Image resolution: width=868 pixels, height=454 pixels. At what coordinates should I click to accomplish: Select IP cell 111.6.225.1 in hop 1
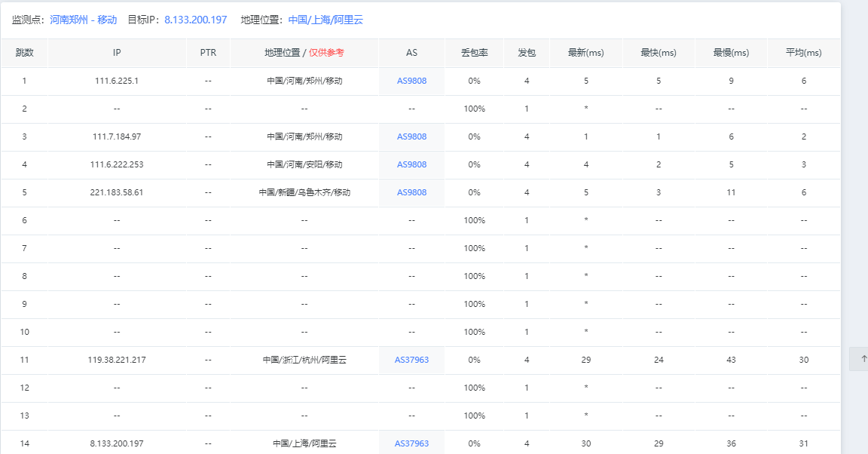[x=117, y=81]
